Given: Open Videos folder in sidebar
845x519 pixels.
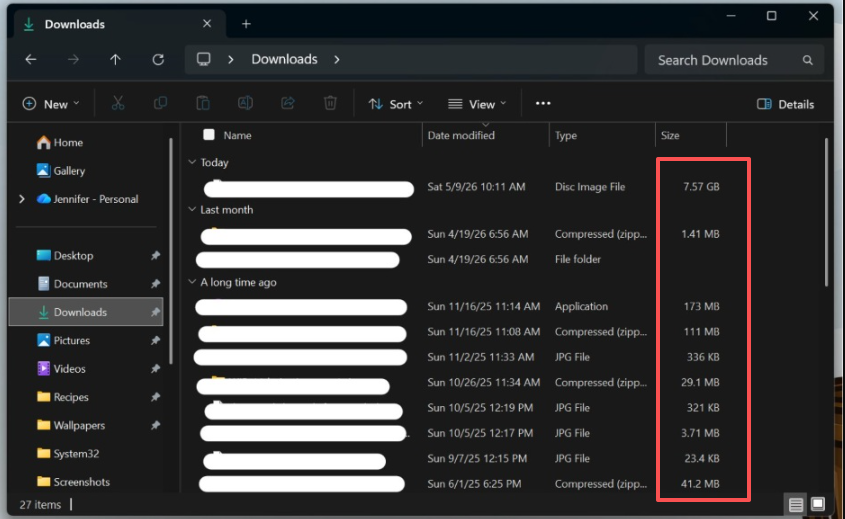Looking at the screenshot, I should (x=60, y=369).
